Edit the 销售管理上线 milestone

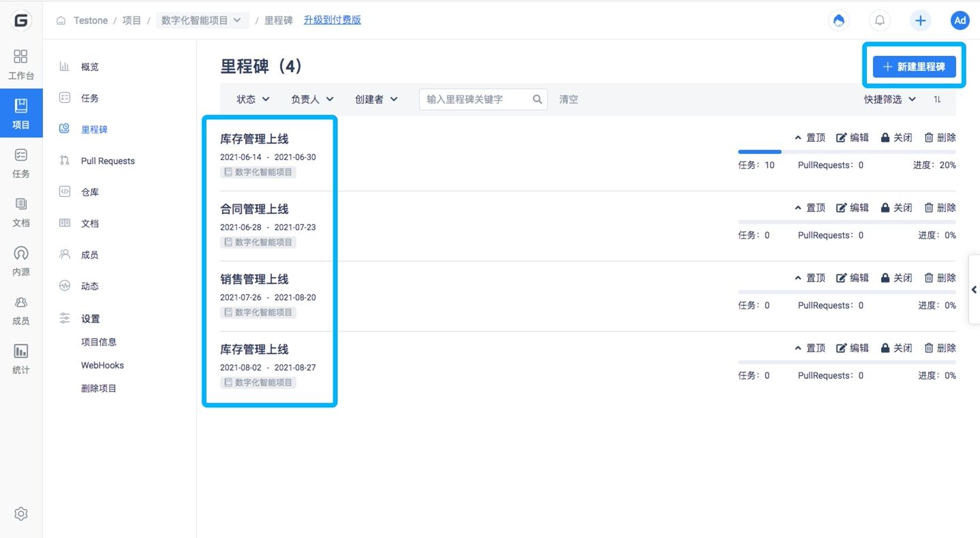[853, 278]
